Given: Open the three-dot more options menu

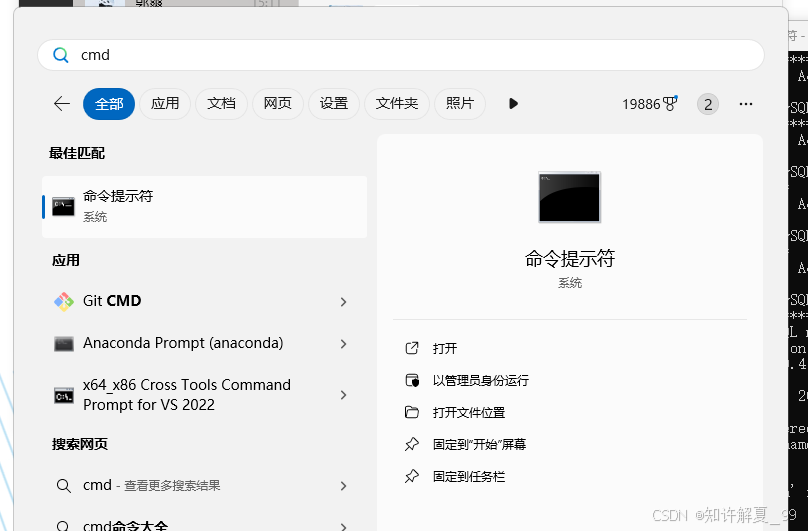Looking at the screenshot, I should pyautogui.click(x=746, y=104).
